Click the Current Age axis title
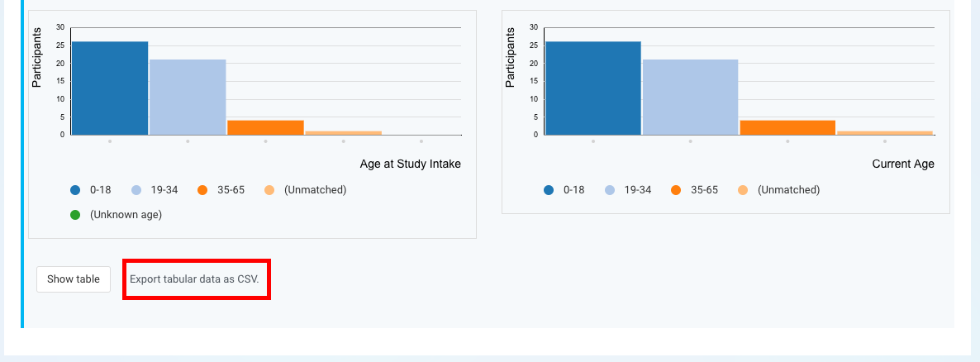The width and height of the screenshot is (980, 362). click(903, 164)
